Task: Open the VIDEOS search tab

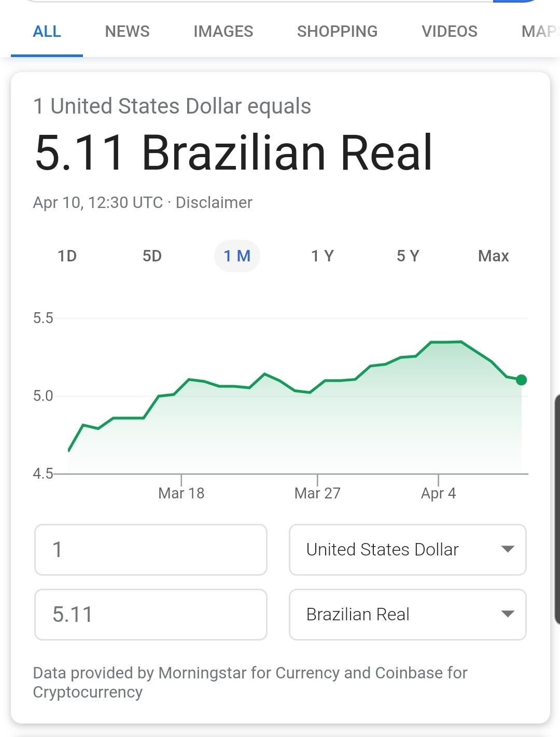Action: pos(450,32)
